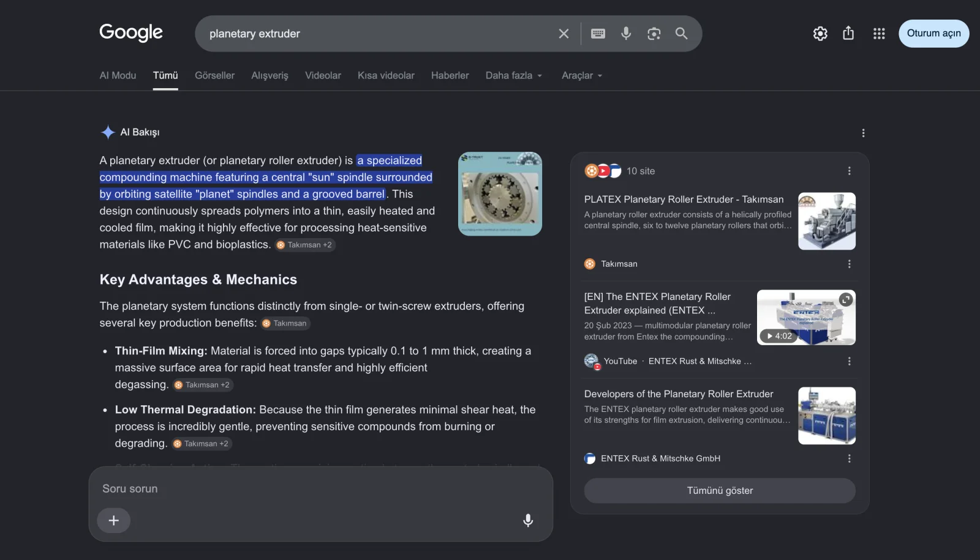Click into the planetary extruder search field

click(377, 34)
